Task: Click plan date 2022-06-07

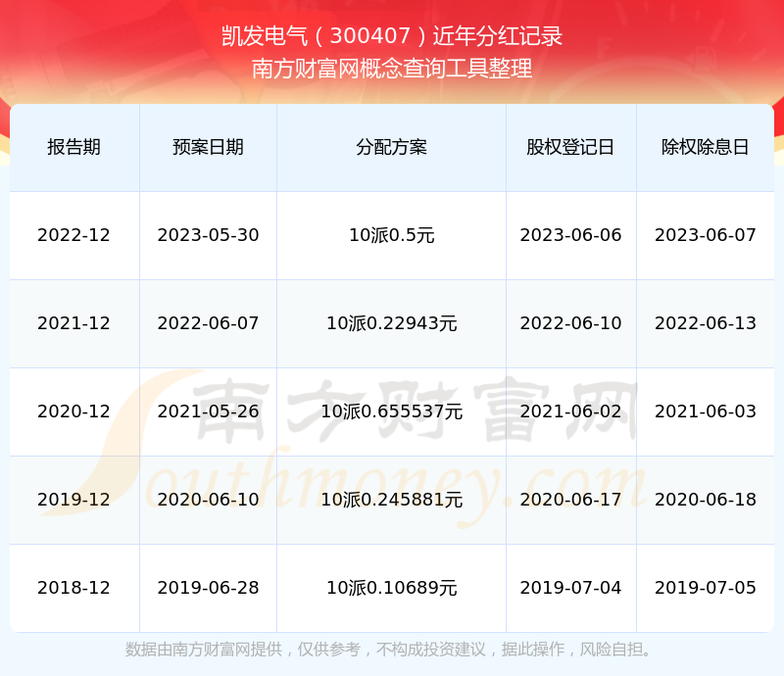Action: tap(208, 323)
